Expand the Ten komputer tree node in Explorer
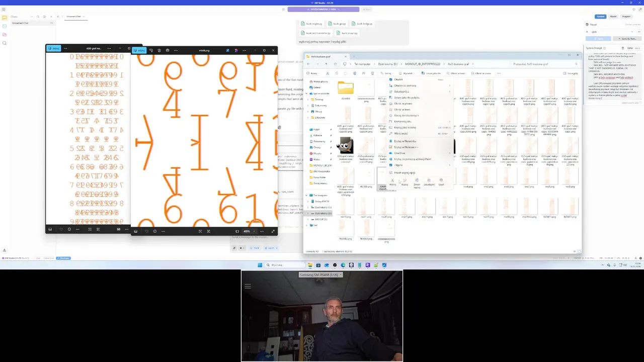 pyautogui.click(x=306, y=195)
